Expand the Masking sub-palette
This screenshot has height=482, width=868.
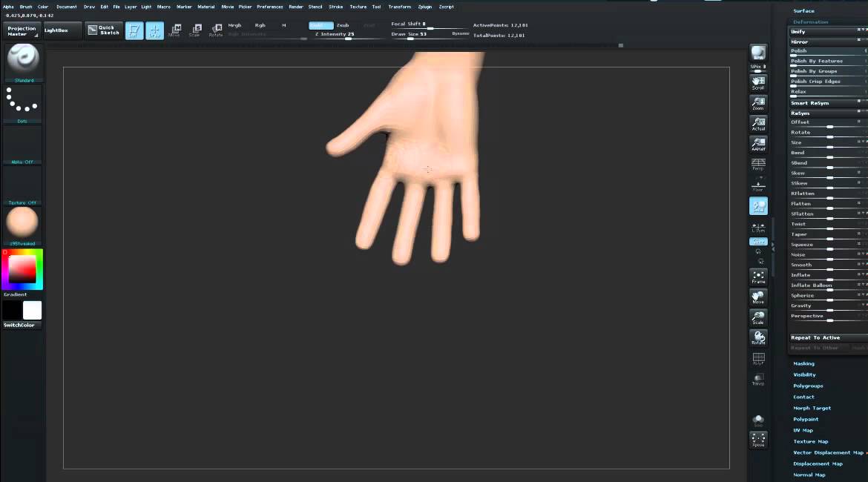tap(803, 363)
